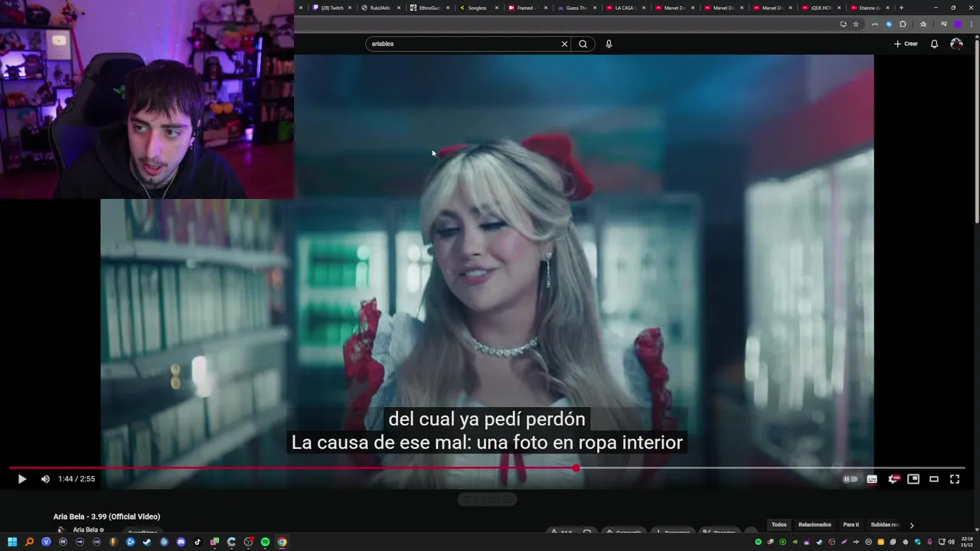The height and width of the screenshot is (551, 980).
Task: Open a new browser tab with plus
Action: (901, 8)
